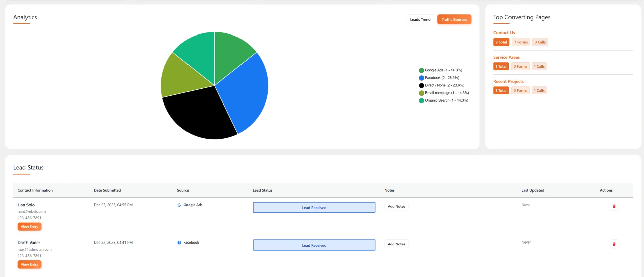Screen dimensions: 644x277
Task: View entry for Darth Vader
Action: (x=30, y=264)
